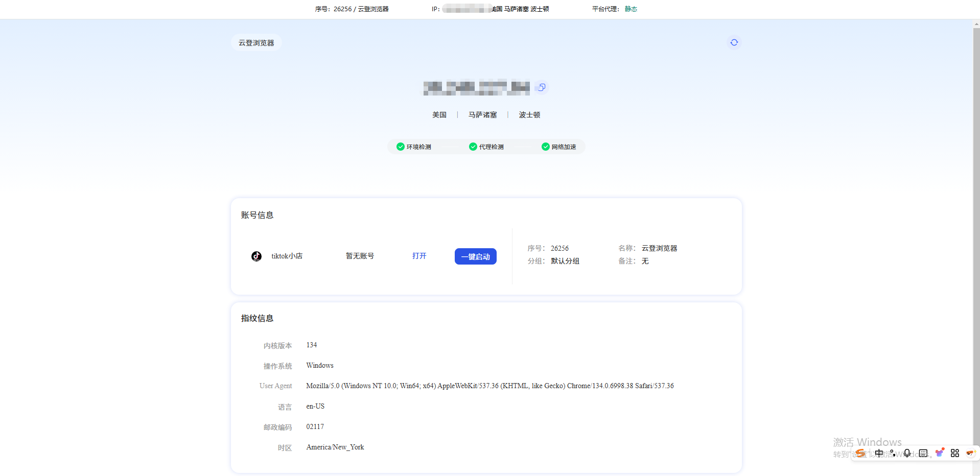Click the 云登浏览器 tag at top left
Viewport: 980px width, 476px height.
(256, 42)
